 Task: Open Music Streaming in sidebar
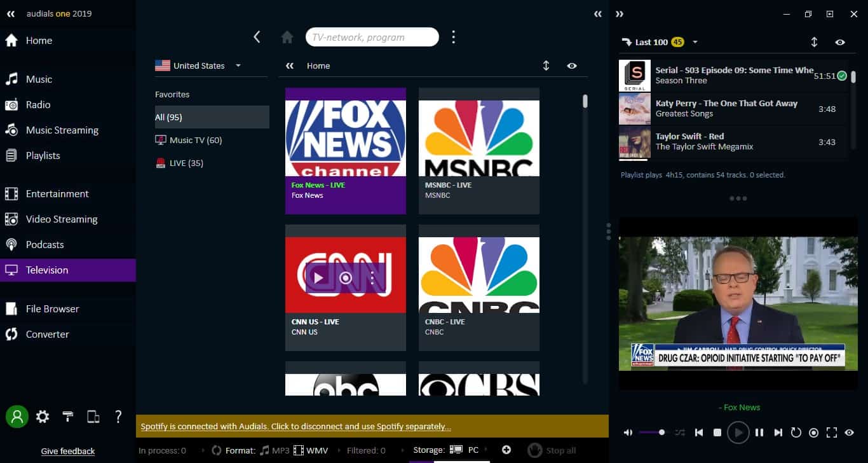coord(68,130)
